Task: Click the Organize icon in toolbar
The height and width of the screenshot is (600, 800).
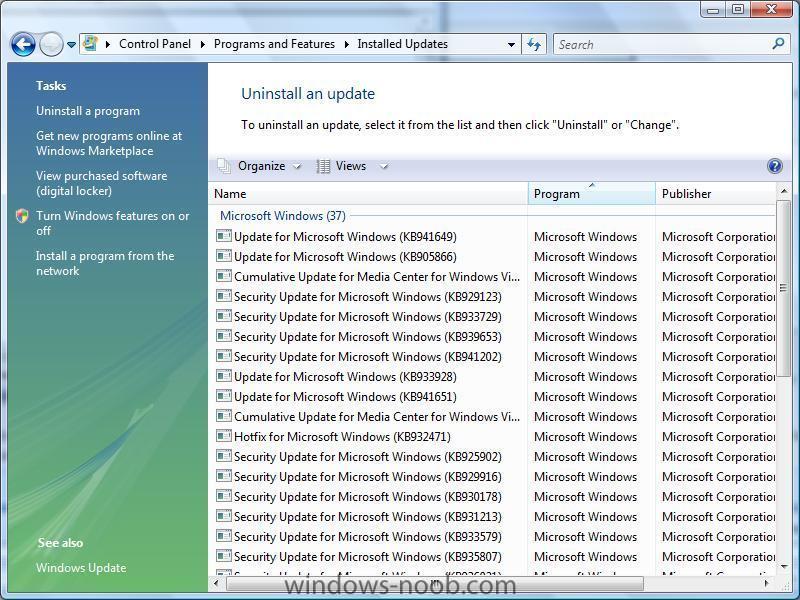Action: [x=224, y=166]
